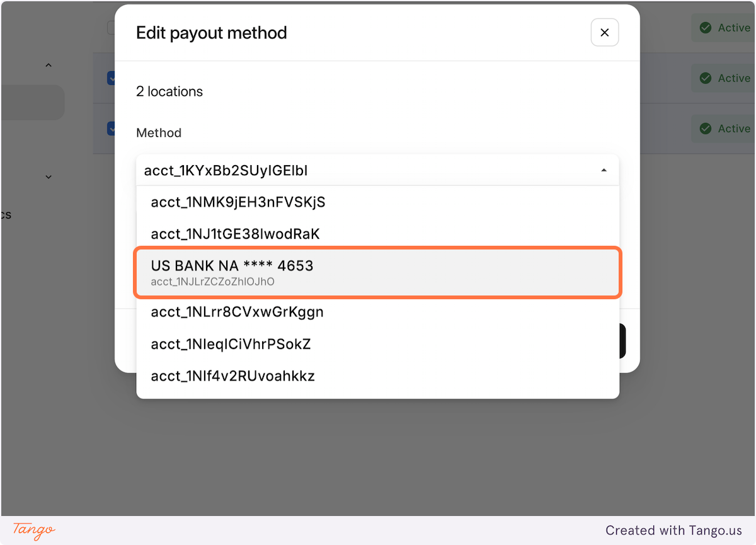Viewport: 756px width, 545px height.
Task: Select the US BANK NA **** 4653 option
Action: (x=377, y=272)
